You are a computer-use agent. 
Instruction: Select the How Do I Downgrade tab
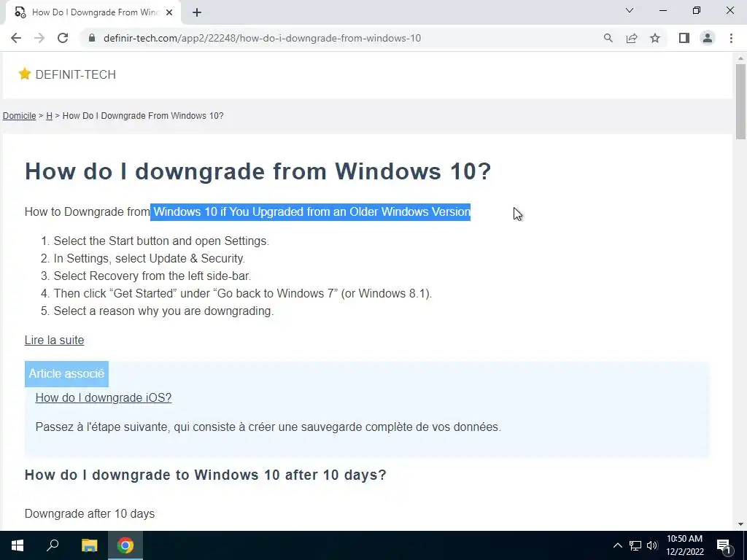[93, 12]
